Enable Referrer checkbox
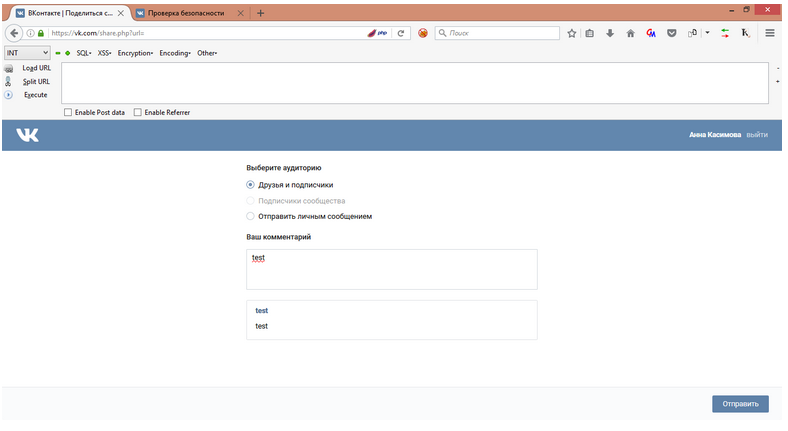The width and height of the screenshot is (788, 431). 138,112
